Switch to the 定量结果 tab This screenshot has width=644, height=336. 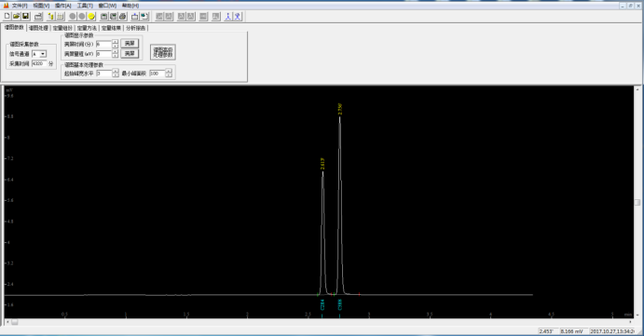tap(111, 28)
